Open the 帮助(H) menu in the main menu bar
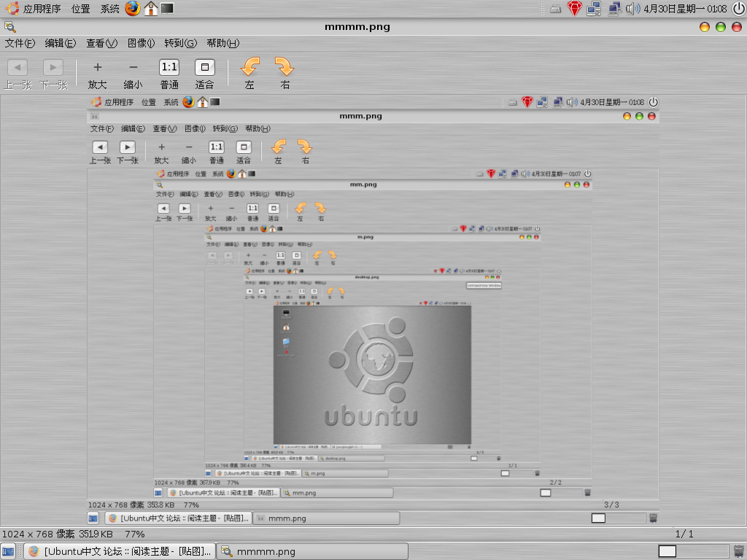Image resolution: width=747 pixels, height=560 pixels. pos(223,43)
